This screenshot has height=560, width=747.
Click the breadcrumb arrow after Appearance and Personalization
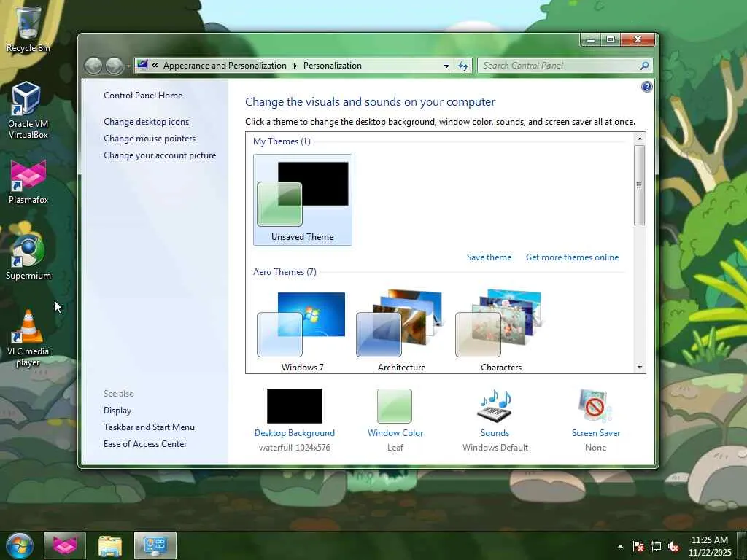point(295,66)
